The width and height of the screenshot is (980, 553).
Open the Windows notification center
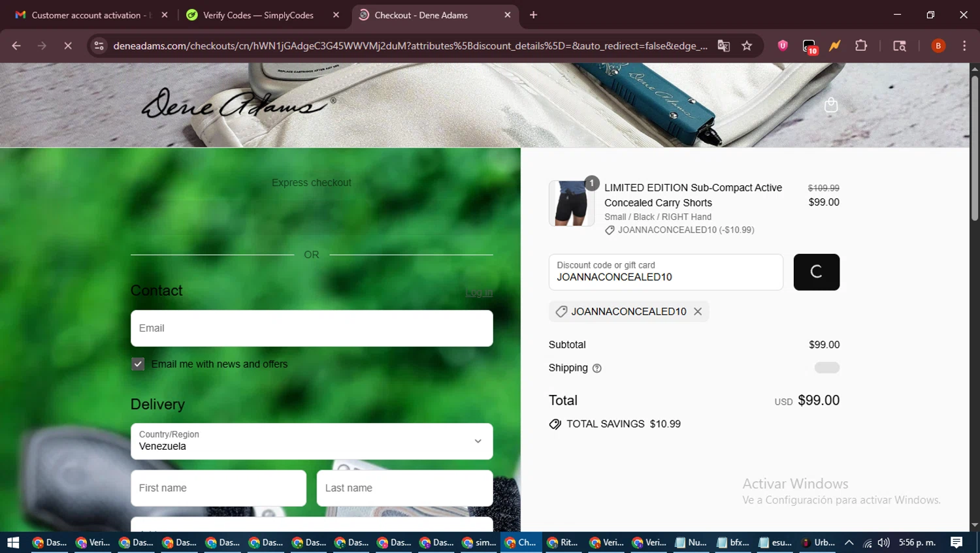[x=956, y=543]
